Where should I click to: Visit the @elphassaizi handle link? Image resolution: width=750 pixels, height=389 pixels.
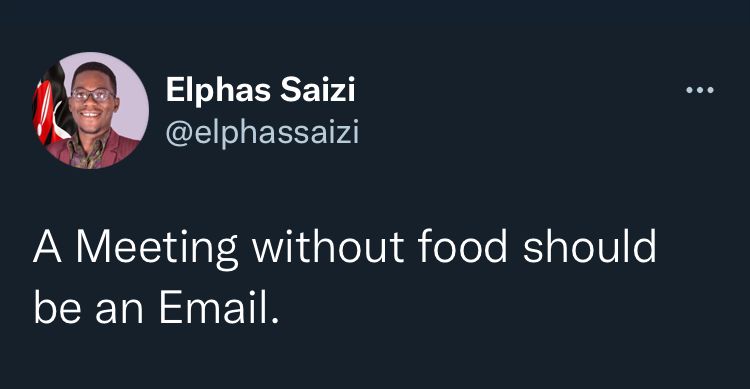pyautogui.click(x=262, y=133)
